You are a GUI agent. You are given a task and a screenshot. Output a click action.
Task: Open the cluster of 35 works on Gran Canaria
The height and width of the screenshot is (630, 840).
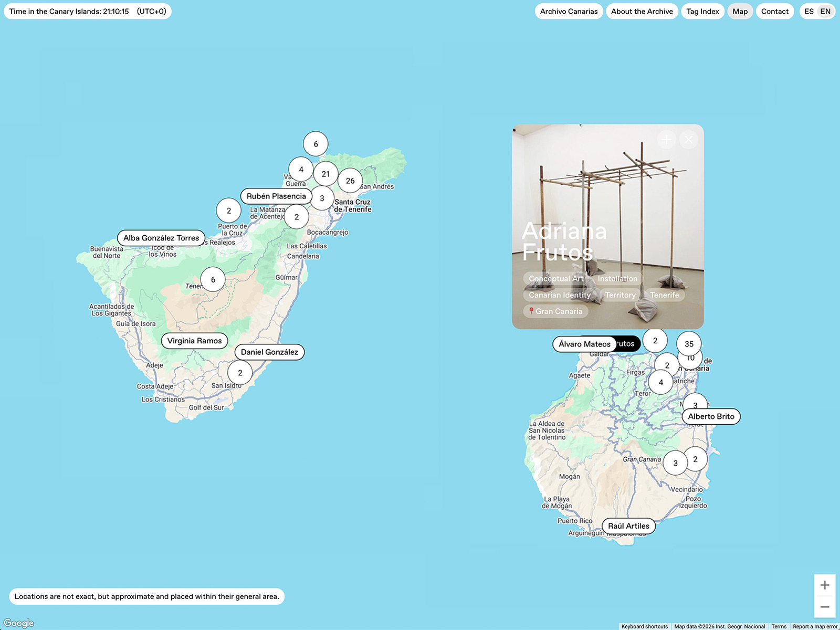[x=689, y=344]
